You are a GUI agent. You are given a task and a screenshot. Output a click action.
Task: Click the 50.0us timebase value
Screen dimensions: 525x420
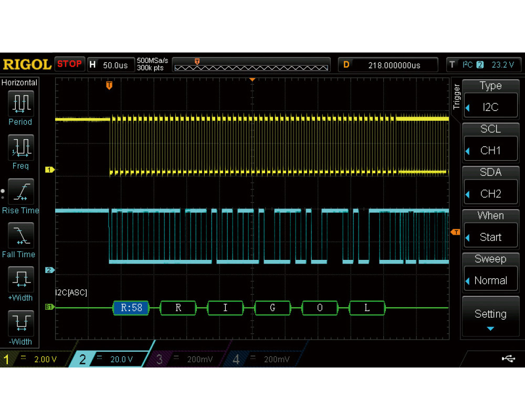[x=115, y=65]
